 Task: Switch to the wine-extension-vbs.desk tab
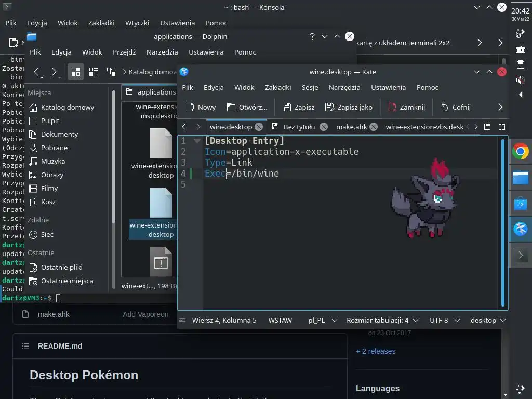[x=424, y=127]
